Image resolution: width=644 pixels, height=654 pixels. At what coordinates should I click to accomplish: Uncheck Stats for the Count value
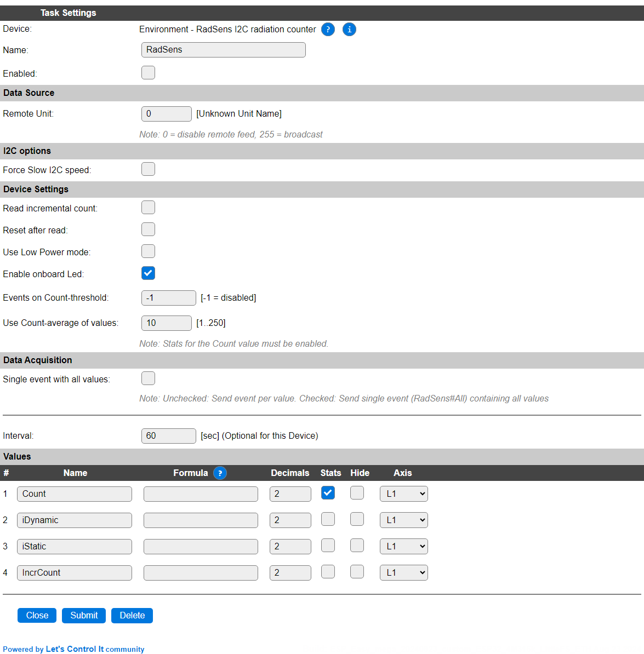(x=328, y=493)
